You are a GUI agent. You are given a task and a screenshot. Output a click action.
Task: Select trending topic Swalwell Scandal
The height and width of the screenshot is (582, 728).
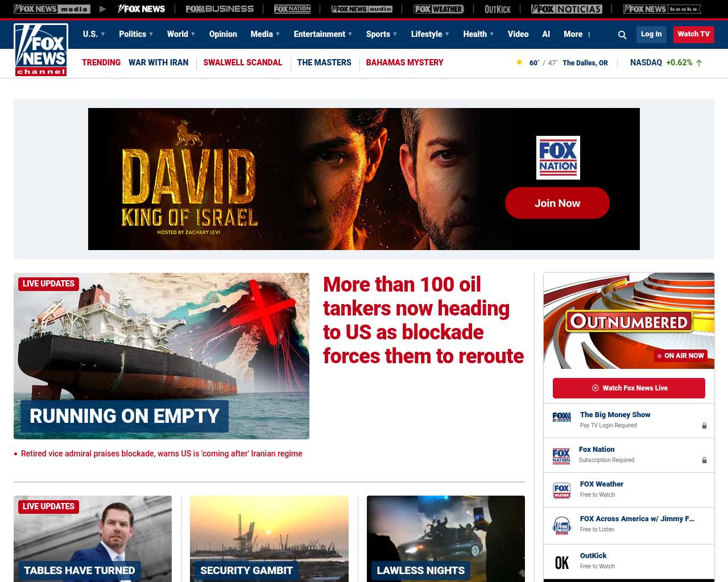(x=242, y=63)
